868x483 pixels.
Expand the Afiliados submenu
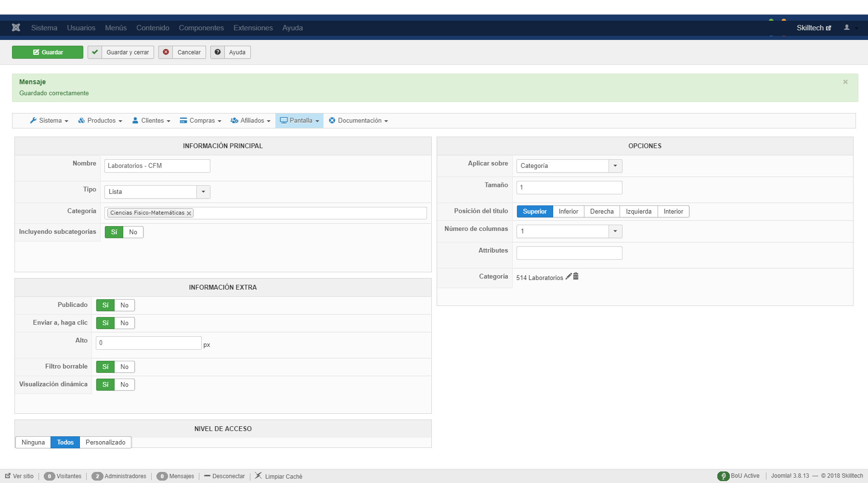click(x=250, y=120)
